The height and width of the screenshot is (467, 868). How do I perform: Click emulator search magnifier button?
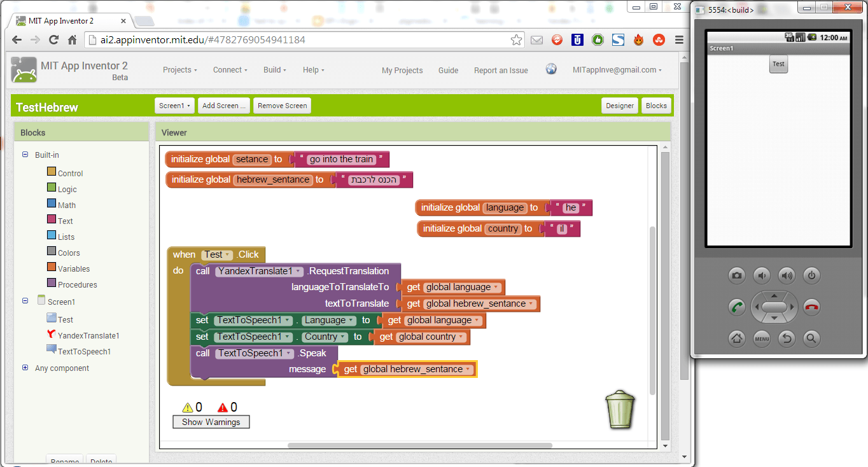(x=811, y=338)
